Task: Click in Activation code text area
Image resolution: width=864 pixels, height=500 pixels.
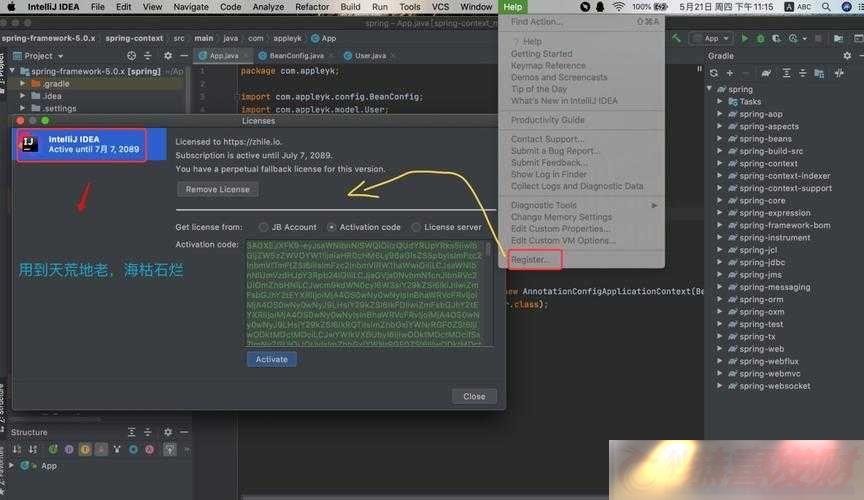Action: [364, 293]
